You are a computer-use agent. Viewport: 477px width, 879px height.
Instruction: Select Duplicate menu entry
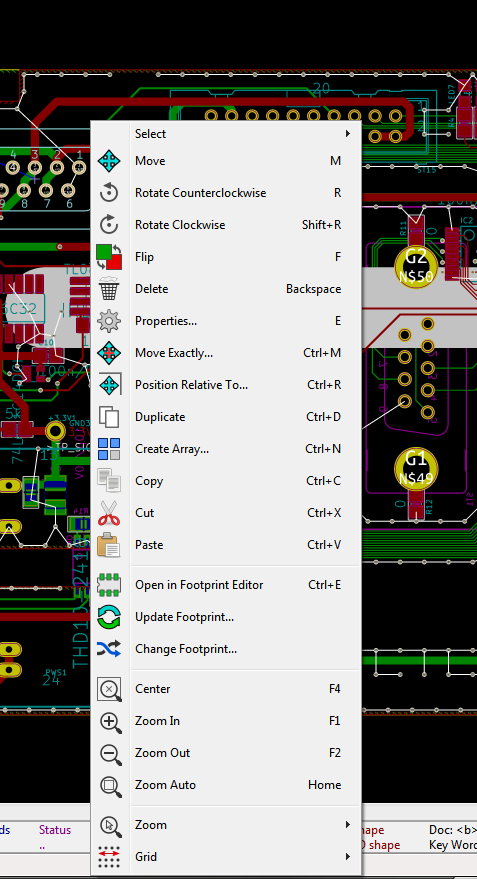tap(226, 417)
